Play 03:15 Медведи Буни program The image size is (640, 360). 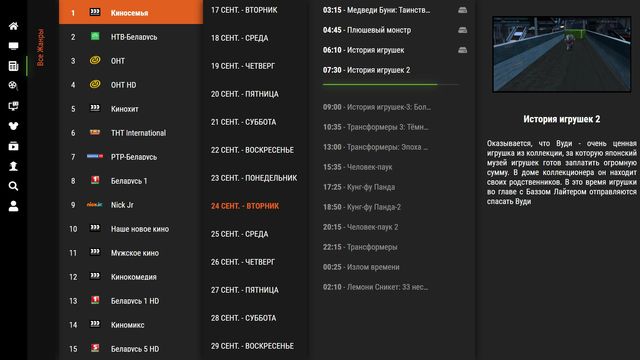point(376,10)
